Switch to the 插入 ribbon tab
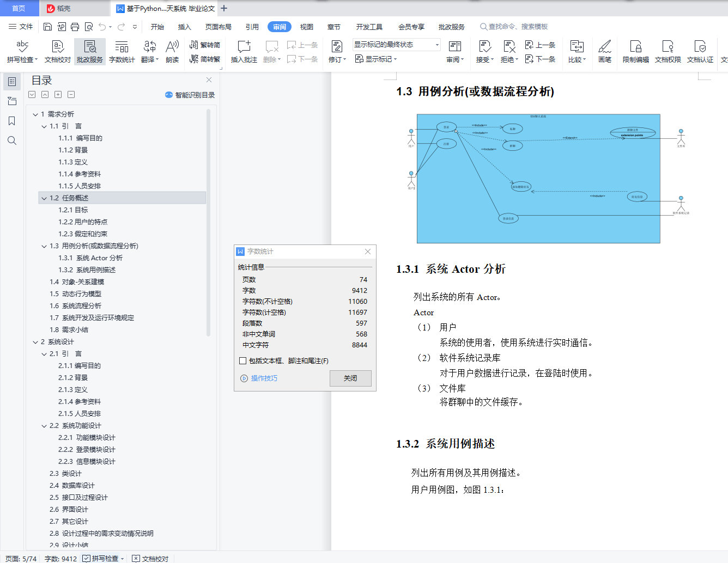Screen dimensions: 728x563 click(185, 27)
